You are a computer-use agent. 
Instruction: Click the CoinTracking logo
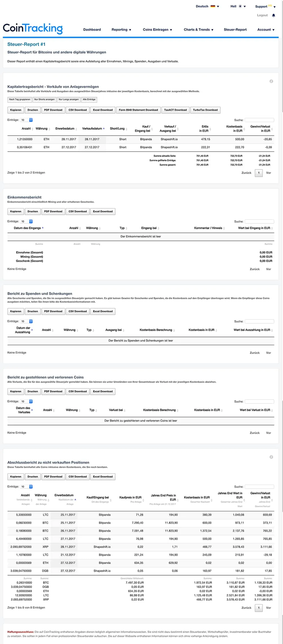(x=33, y=28)
